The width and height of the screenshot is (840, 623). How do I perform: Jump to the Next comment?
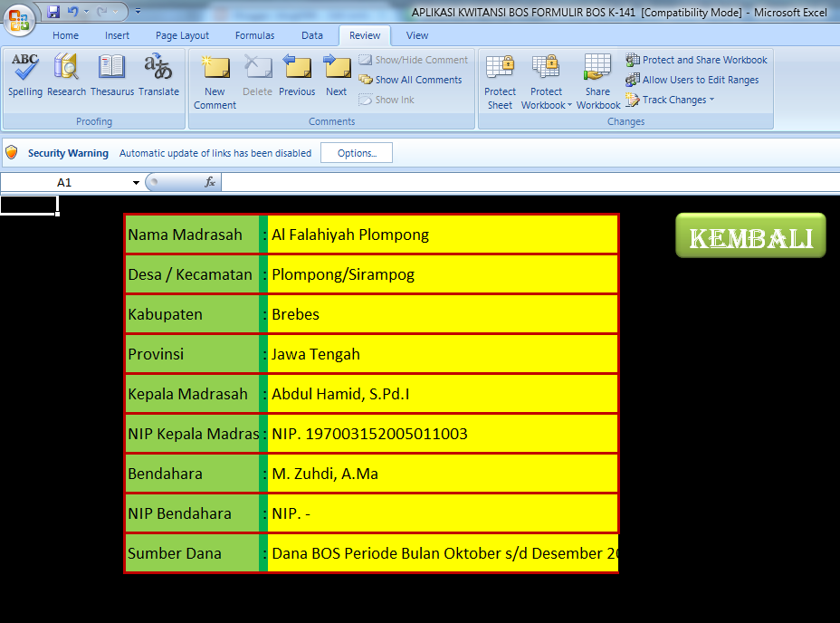point(337,75)
